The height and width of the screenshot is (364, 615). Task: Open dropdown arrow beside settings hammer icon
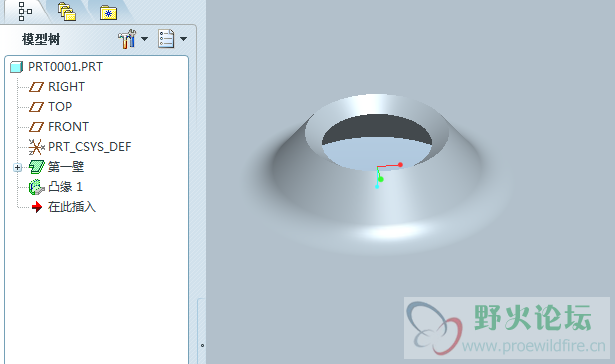click(x=144, y=39)
